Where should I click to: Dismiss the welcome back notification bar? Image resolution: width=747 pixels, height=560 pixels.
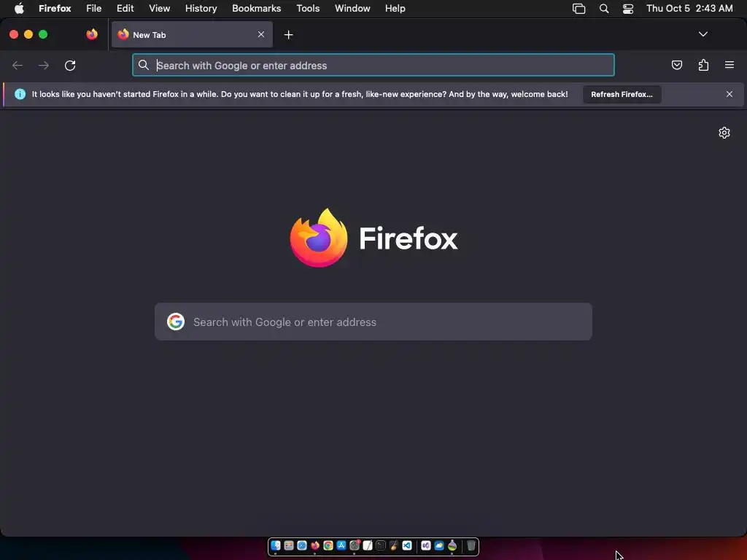pos(729,94)
